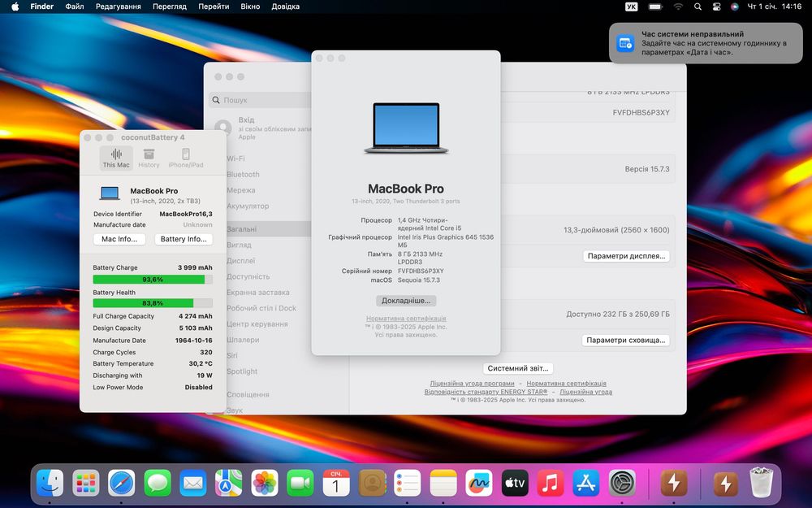This screenshot has height=508, width=812.
Task: Open Maps app in the Dock
Action: [229, 483]
